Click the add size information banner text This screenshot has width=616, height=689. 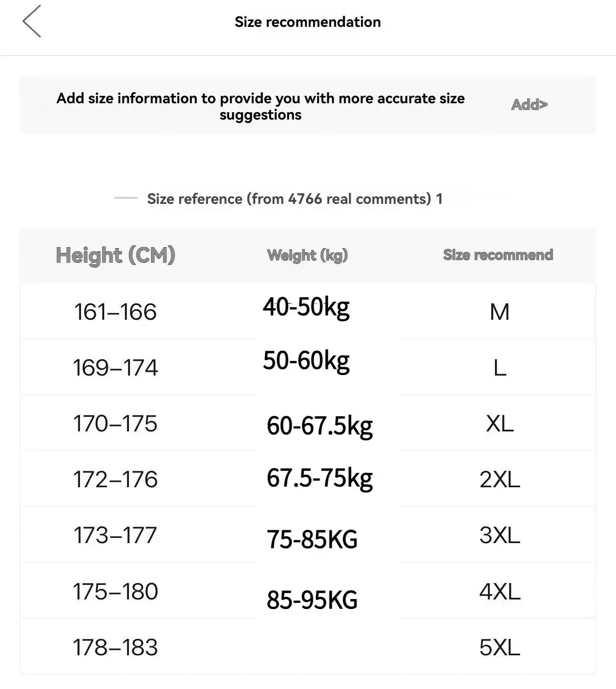tap(261, 106)
